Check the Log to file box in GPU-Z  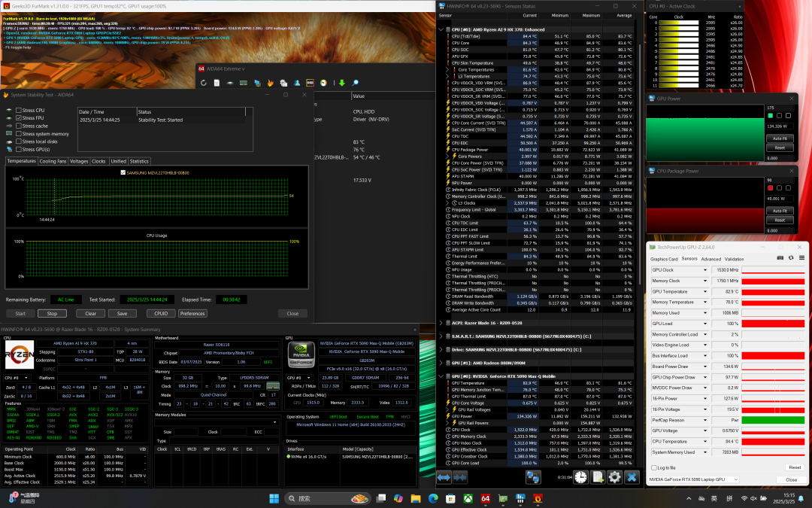pos(654,467)
